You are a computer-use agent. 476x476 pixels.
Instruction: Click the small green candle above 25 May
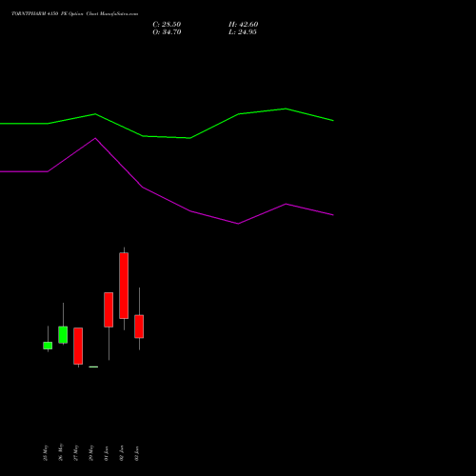[48, 346]
